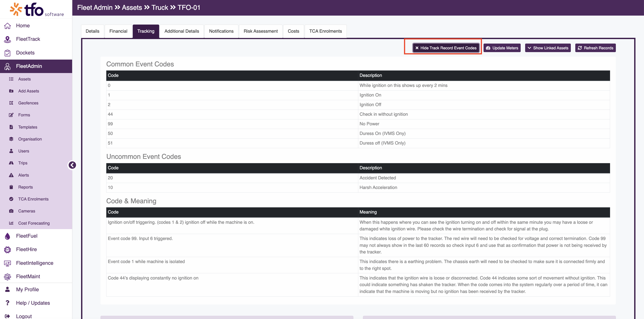
Task: Click the Refresh Records button
Action: [596, 48]
